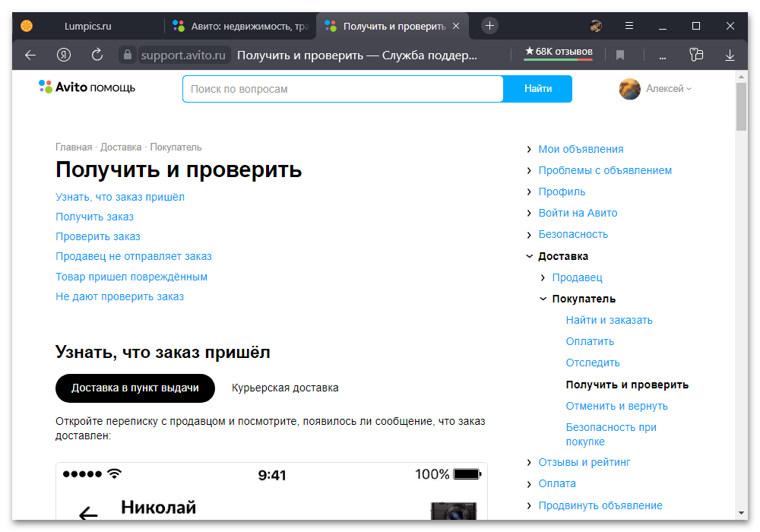Collapse the "Доставка" sidebar section
The width and height of the screenshot is (760, 532).
(x=562, y=256)
